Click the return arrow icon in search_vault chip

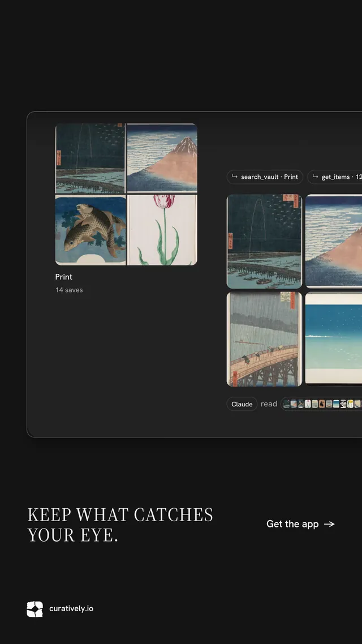click(x=234, y=177)
